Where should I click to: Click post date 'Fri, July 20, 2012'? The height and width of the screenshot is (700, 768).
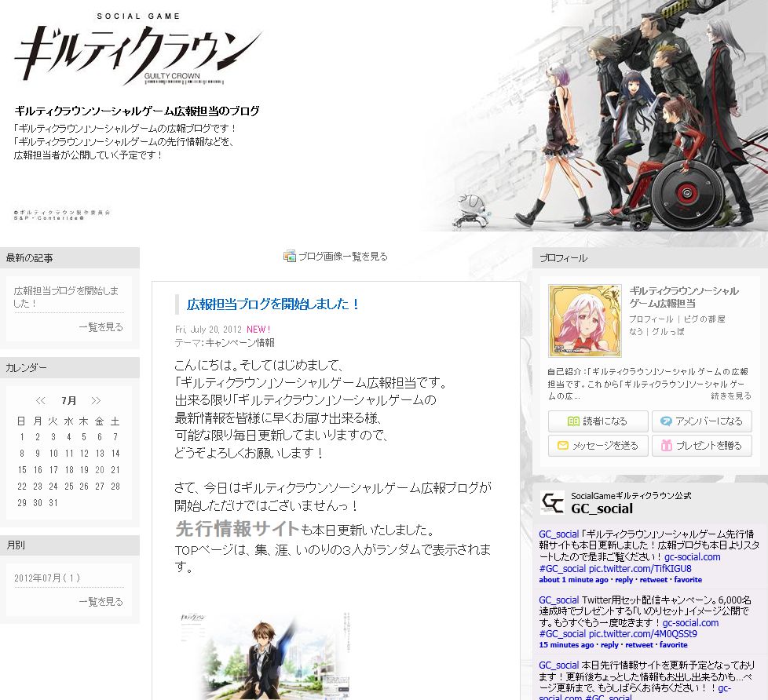208,330
